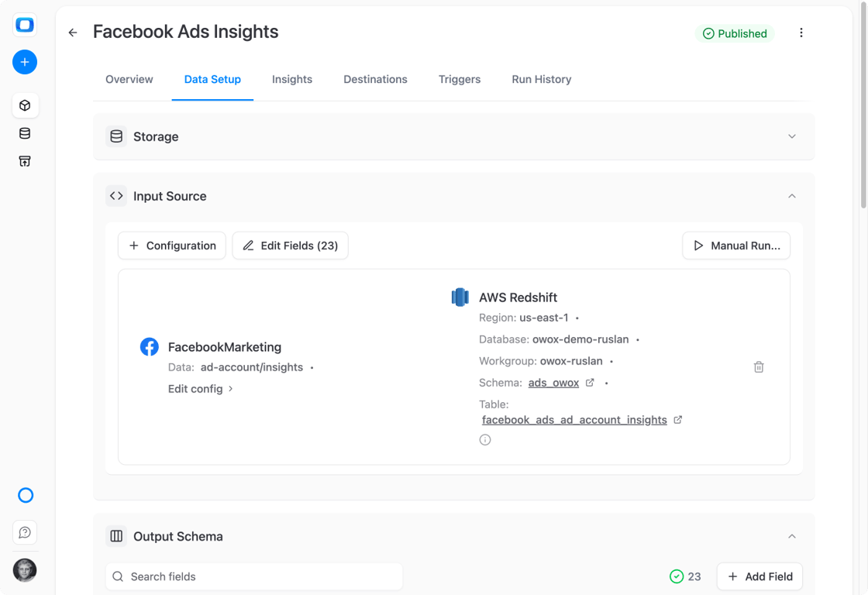Collapse the Output Schema section
Screen dimensions: 868x595
pos(791,536)
